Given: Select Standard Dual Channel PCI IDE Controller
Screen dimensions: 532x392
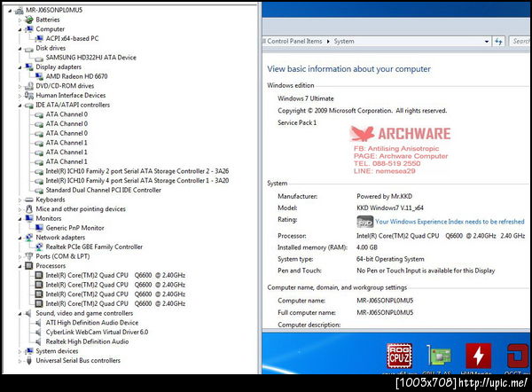Looking at the screenshot, I should [x=104, y=191].
